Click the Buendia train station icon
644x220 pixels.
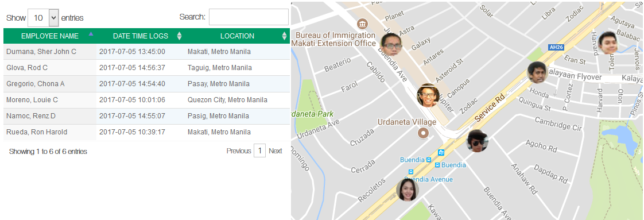(441, 153)
